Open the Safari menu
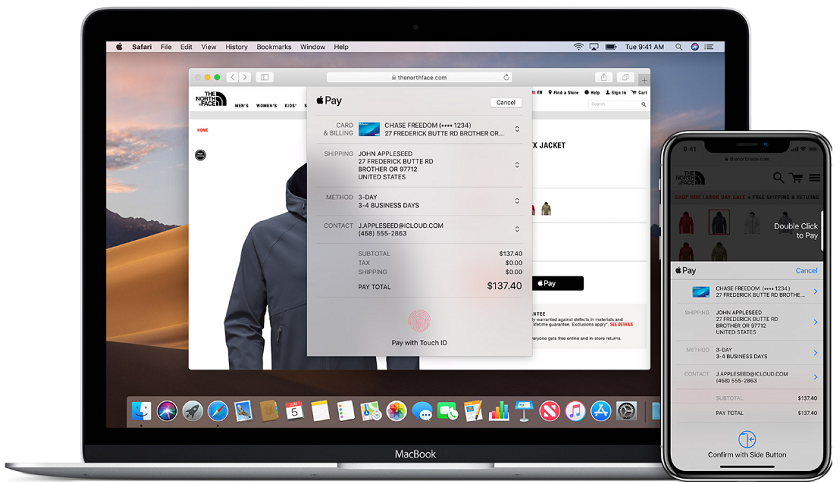The height and width of the screenshot is (482, 840). click(142, 47)
